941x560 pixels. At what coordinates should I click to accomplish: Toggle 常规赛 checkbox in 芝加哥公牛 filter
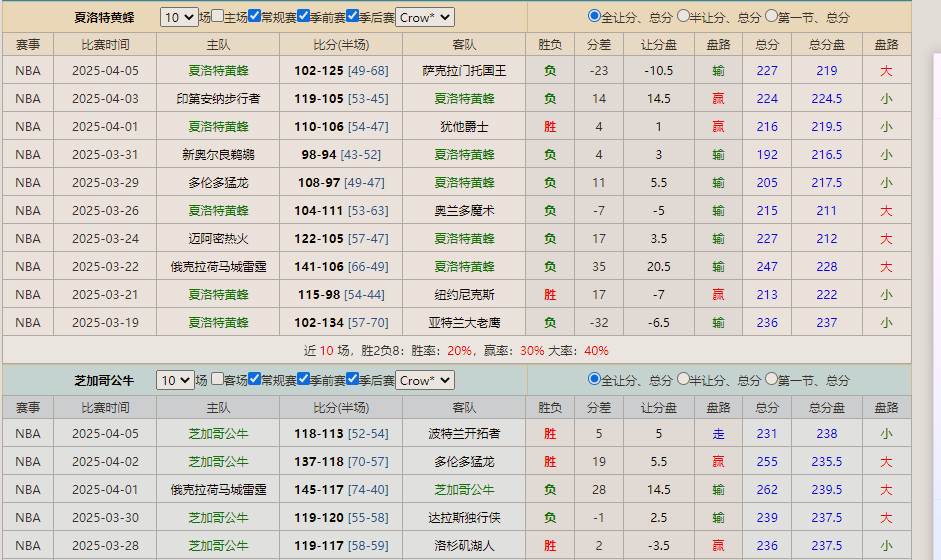point(255,380)
